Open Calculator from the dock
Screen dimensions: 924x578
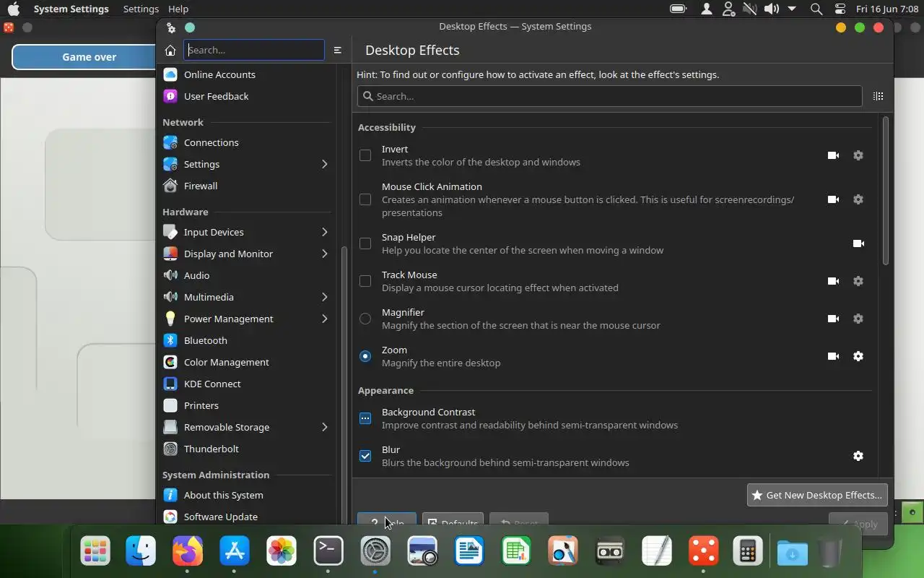click(x=748, y=552)
